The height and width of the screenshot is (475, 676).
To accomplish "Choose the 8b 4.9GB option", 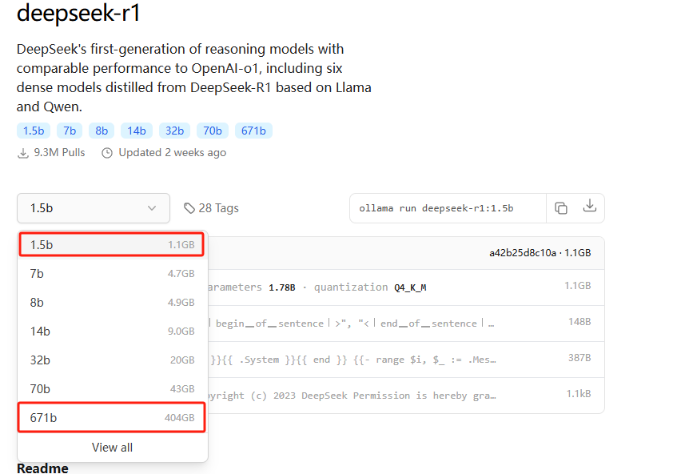I will click(x=112, y=302).
